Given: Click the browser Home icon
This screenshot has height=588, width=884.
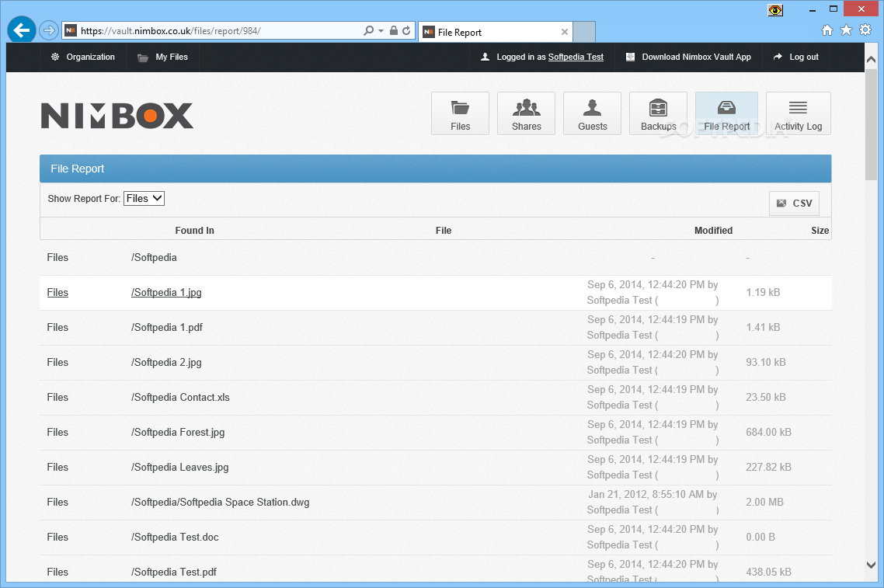Looking at the screenshot, I should click(x=827, y=30).
